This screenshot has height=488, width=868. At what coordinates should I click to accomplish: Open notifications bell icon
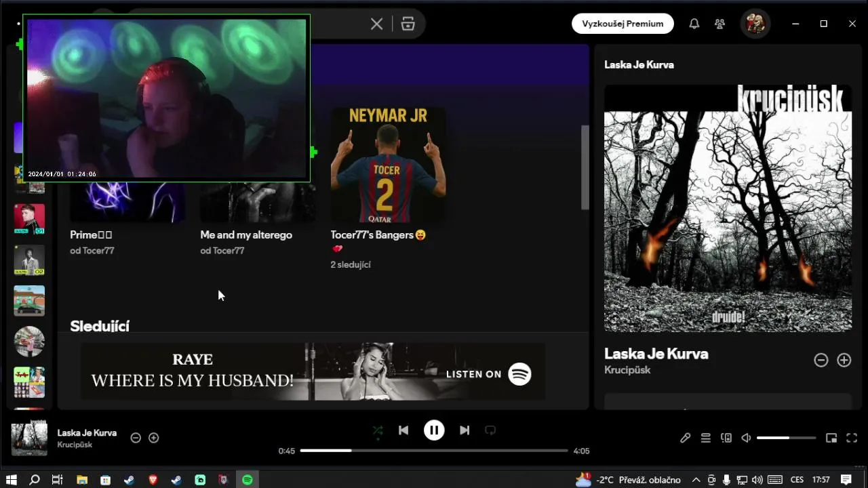pyautogui.click(x=694, y=24)
